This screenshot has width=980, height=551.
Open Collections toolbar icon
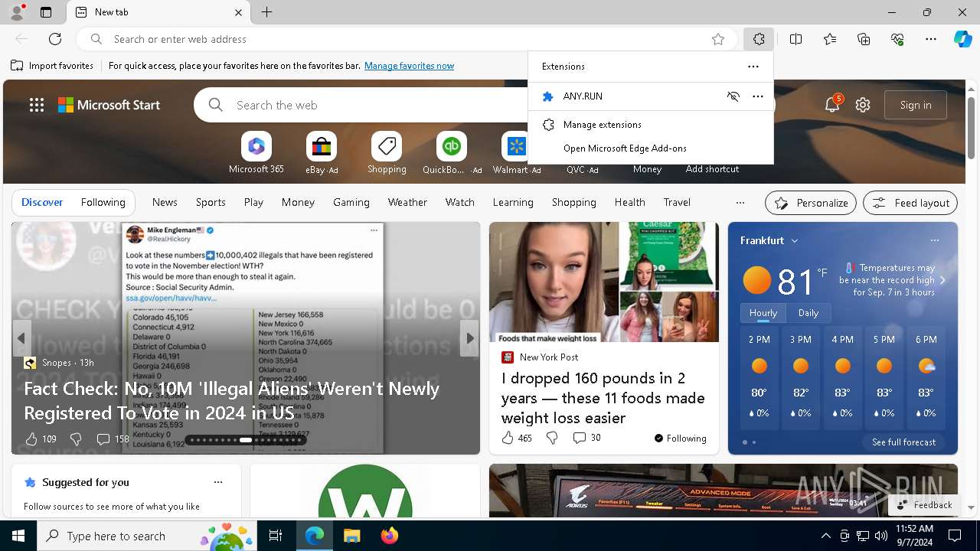[x=864, y=39]
